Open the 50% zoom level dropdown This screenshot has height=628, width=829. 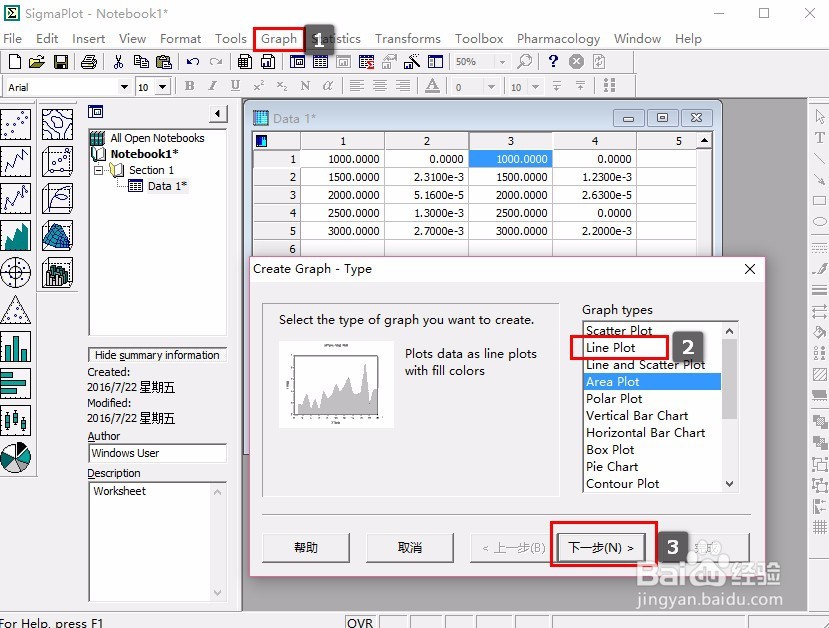(502, 62)
